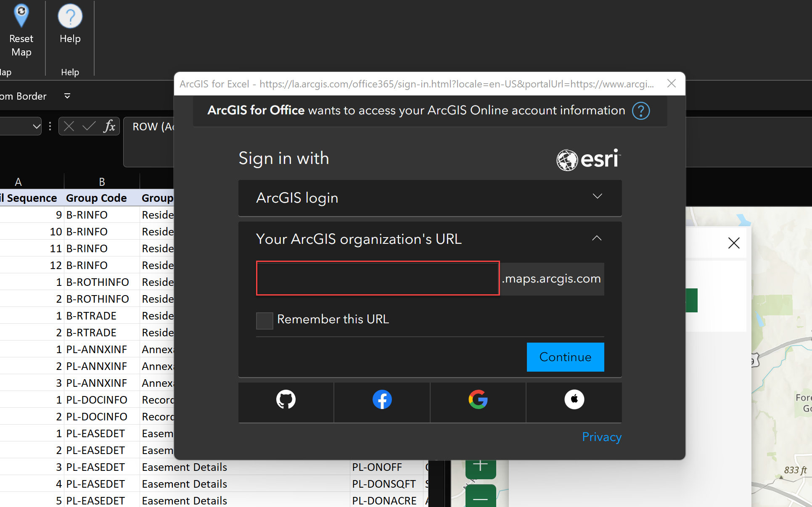Sign in with the Google icon

[x=478, y=399]
